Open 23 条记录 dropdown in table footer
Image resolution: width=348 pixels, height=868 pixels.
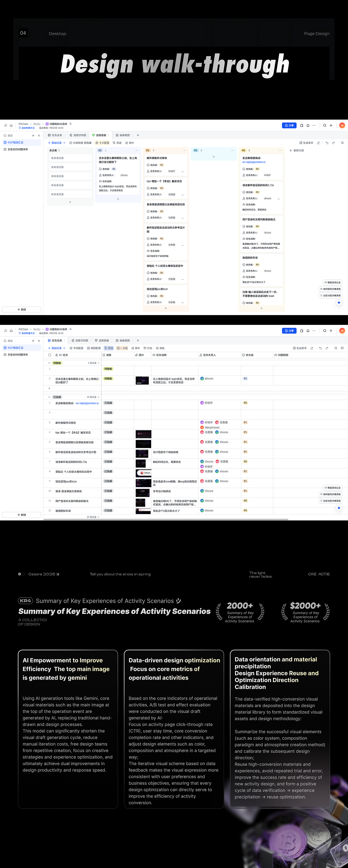pos(93,517)
